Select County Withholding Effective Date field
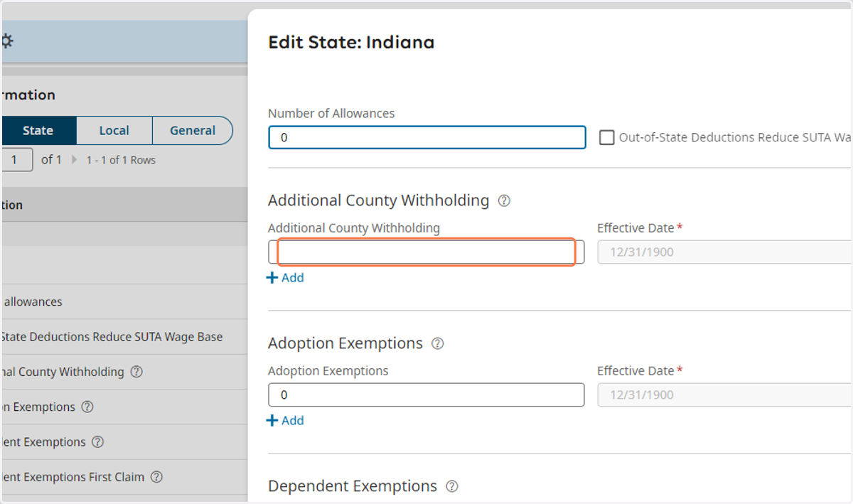Screen dimensions: 853x504 (724, 252)
